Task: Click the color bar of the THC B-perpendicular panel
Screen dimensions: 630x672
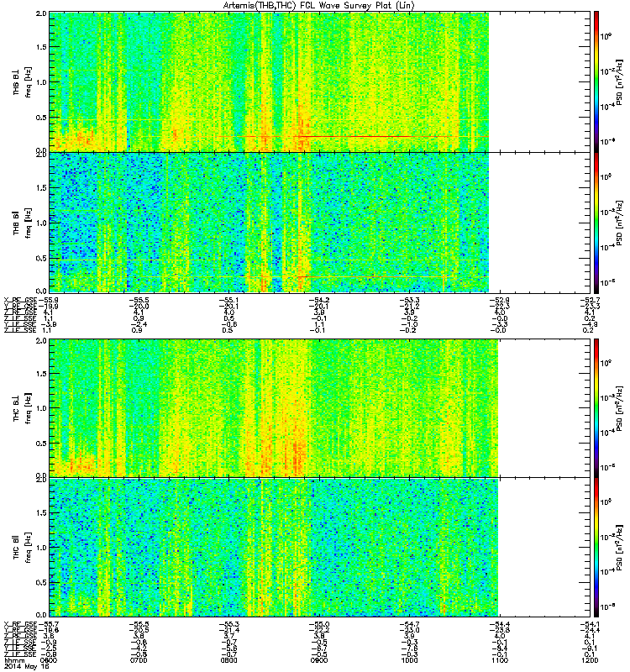Action: pyautogui.click(x=596, y=407)
